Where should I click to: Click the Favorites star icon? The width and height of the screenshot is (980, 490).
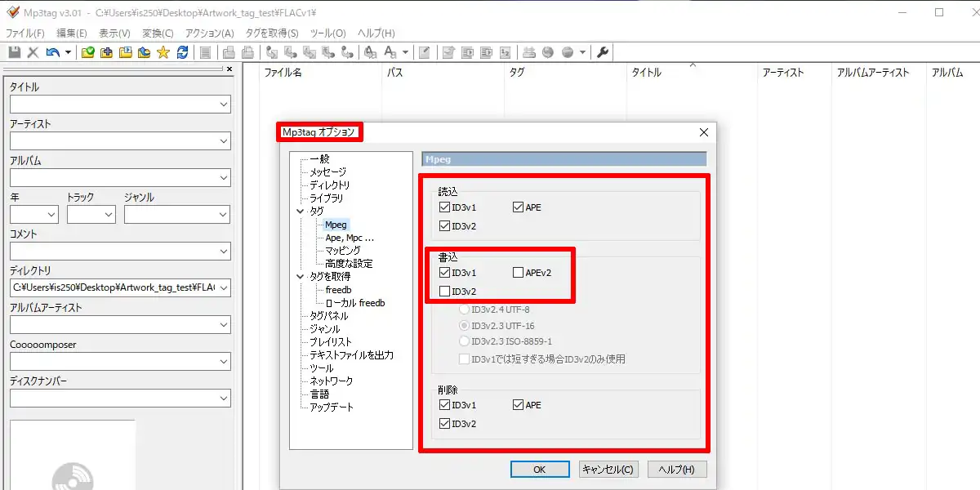tap(163, 52)
